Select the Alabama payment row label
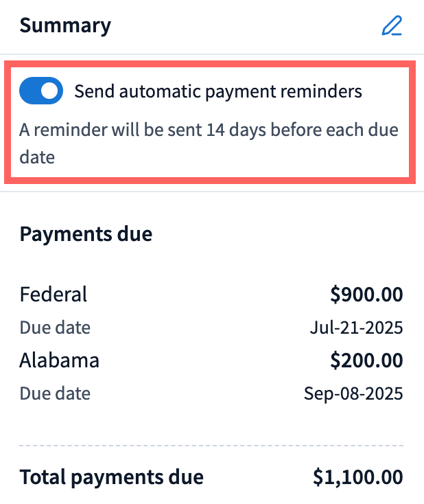Screen dimensions: 424x504 coord(60,360)
